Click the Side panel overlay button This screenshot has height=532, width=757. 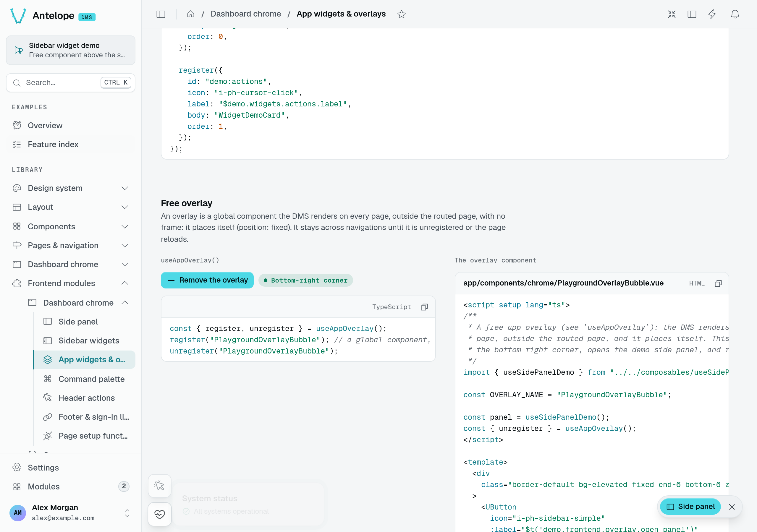point(690,507)
